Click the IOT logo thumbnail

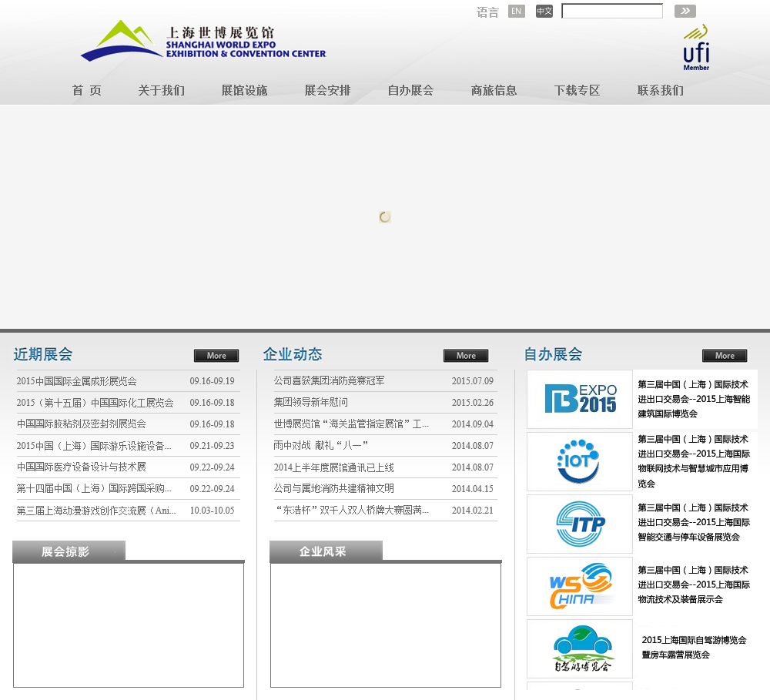point(580,461)
